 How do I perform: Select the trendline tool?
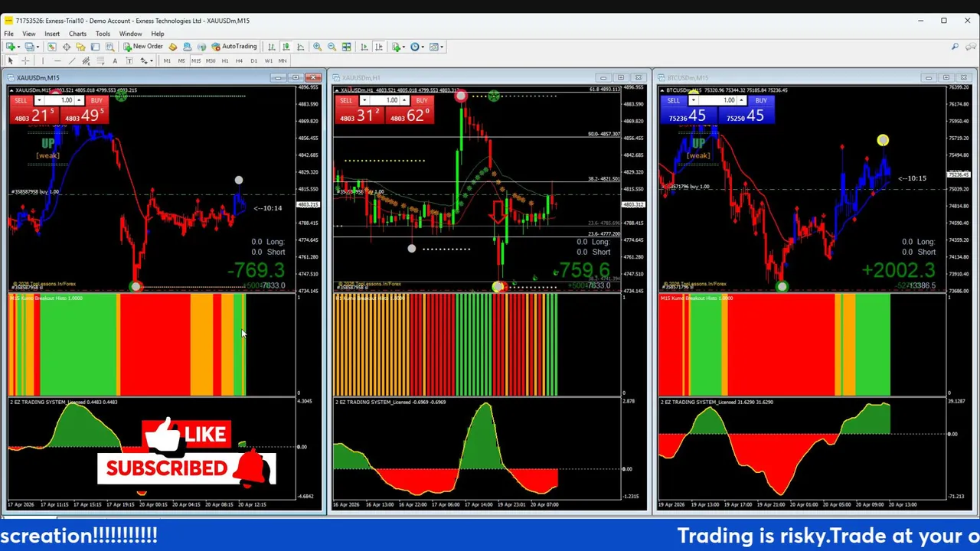(72, 61)
